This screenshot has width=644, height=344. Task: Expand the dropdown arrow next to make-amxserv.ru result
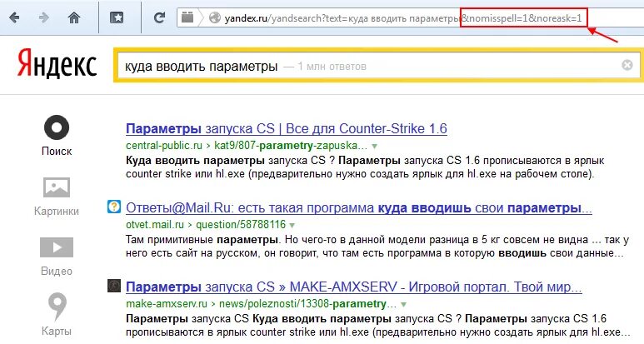[x=403, y=305]
